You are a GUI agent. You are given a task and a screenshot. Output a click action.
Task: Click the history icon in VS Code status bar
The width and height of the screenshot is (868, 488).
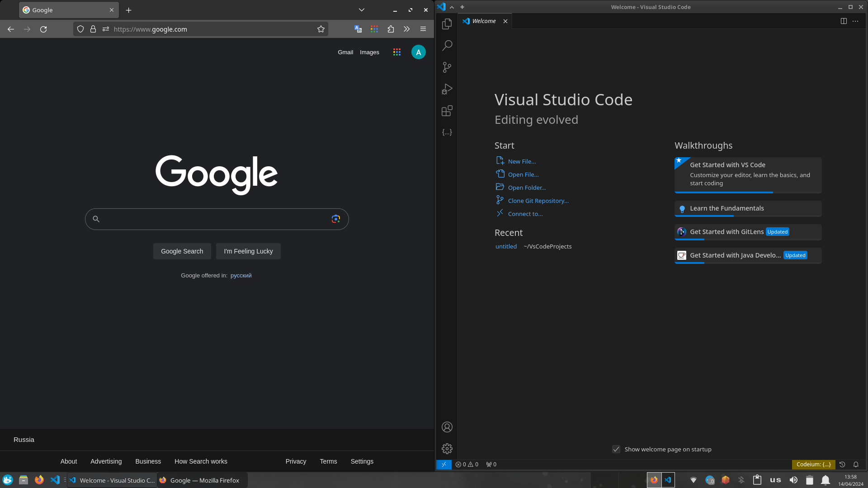[842, 465]
